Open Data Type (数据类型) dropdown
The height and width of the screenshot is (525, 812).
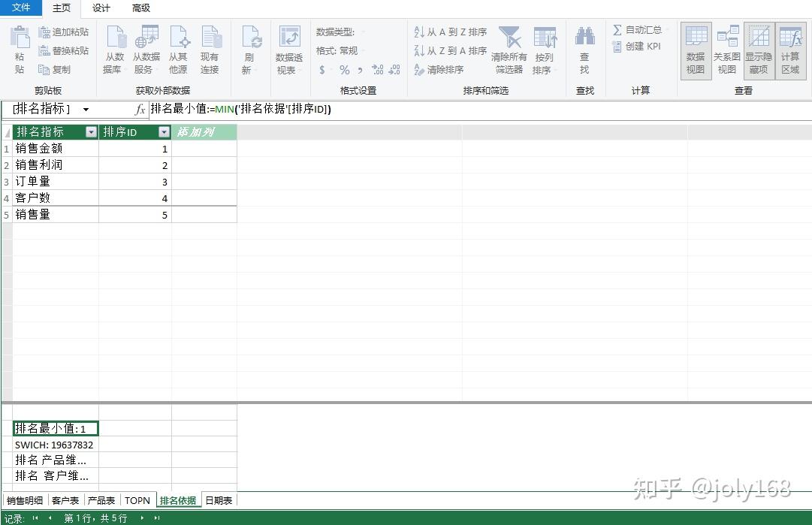pos(340,32)
